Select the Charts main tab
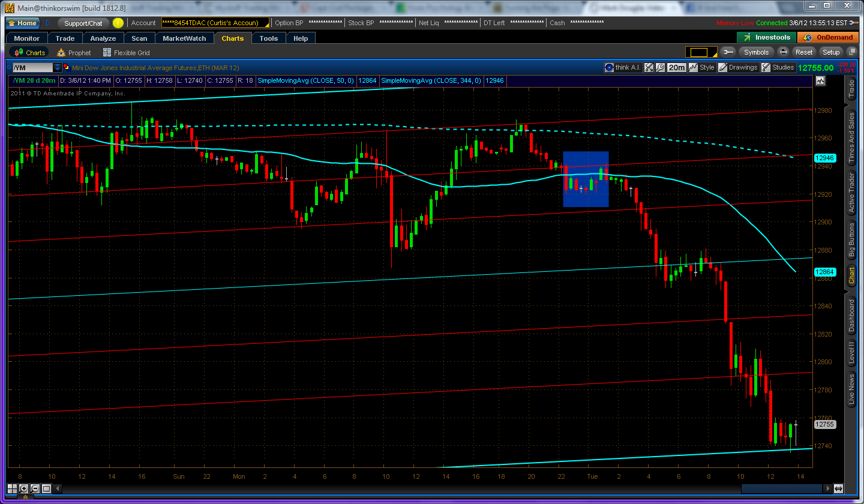864x504 pixels. click(233, 38)
